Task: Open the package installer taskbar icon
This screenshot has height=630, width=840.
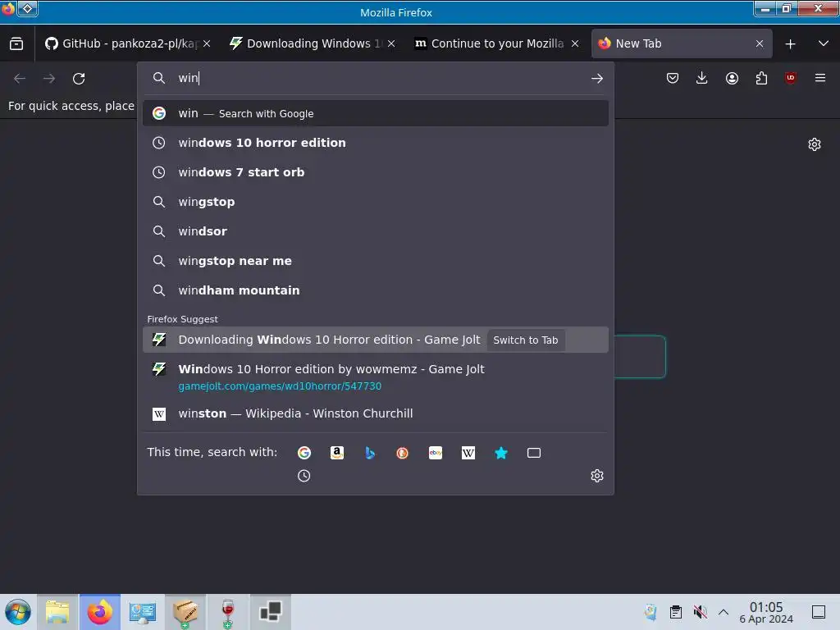Action: tap(185, 612)
